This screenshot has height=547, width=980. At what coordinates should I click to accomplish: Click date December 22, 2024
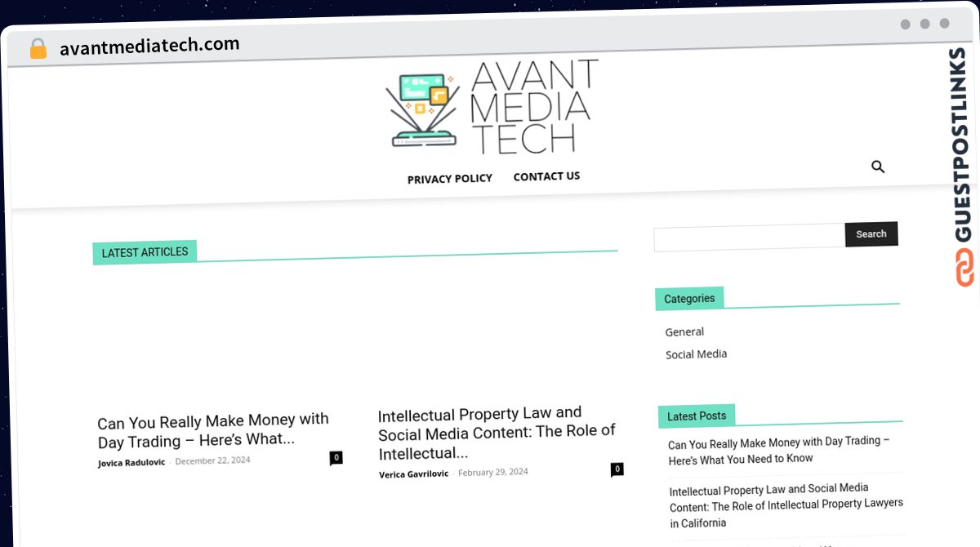coord(212,460)
